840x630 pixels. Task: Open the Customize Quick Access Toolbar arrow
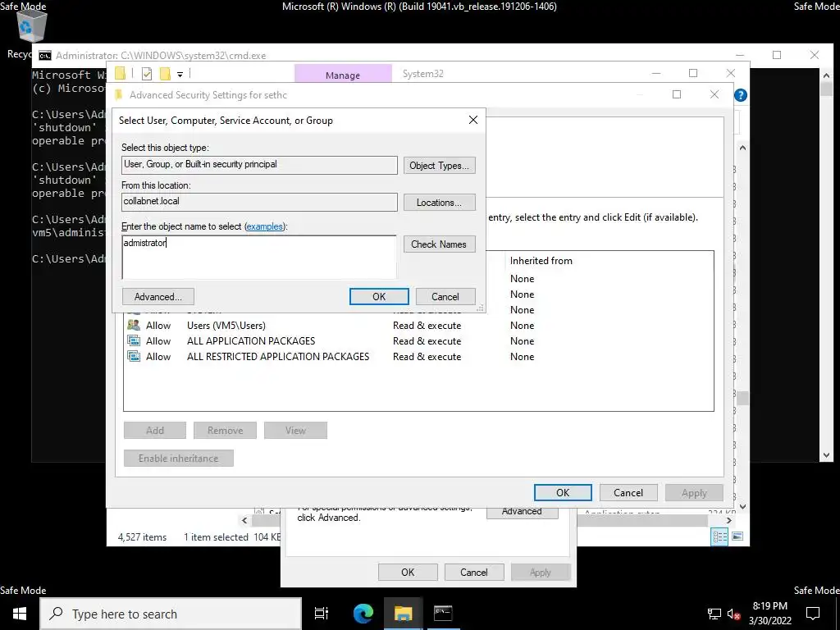pyautogui.click(x=180, y=75)
